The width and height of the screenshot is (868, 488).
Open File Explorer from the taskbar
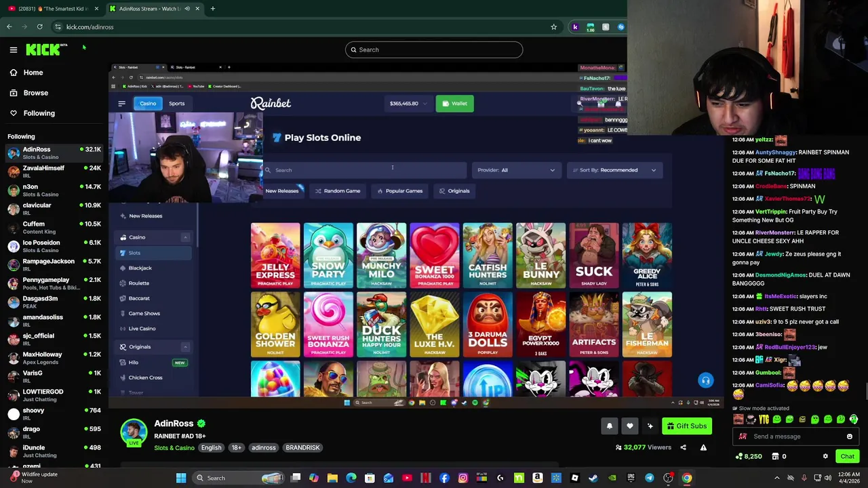click(x=332, y=478)
